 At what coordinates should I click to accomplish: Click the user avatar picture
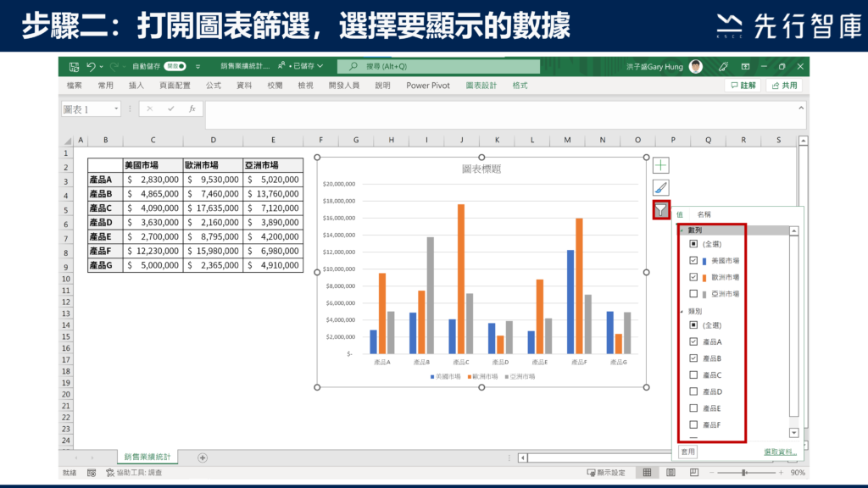point(695,66)
